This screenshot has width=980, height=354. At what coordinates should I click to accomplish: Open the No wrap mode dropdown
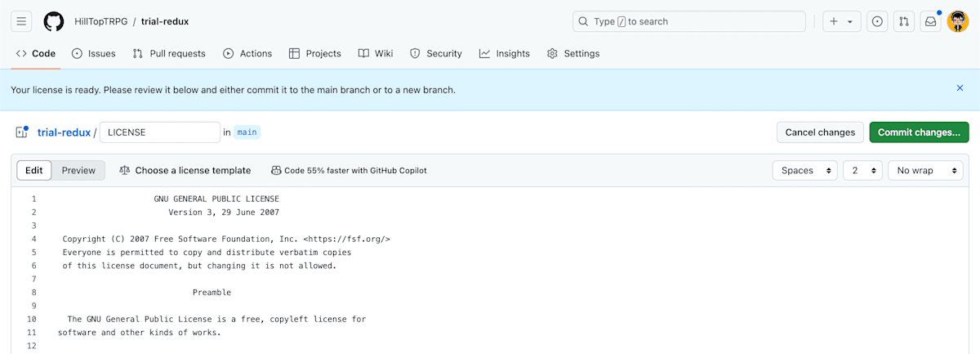point(926,170)
